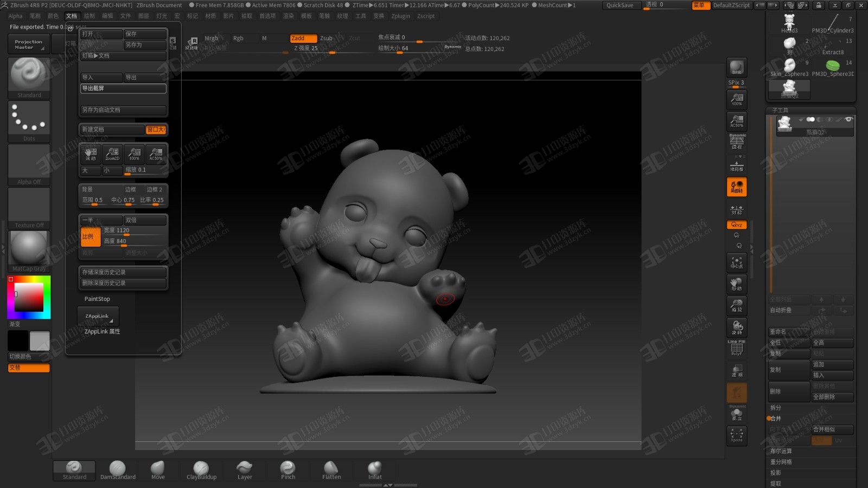Toggle subtool eye visibility icon
Viewport: 868px width, 488px height.
pos(849,119)
